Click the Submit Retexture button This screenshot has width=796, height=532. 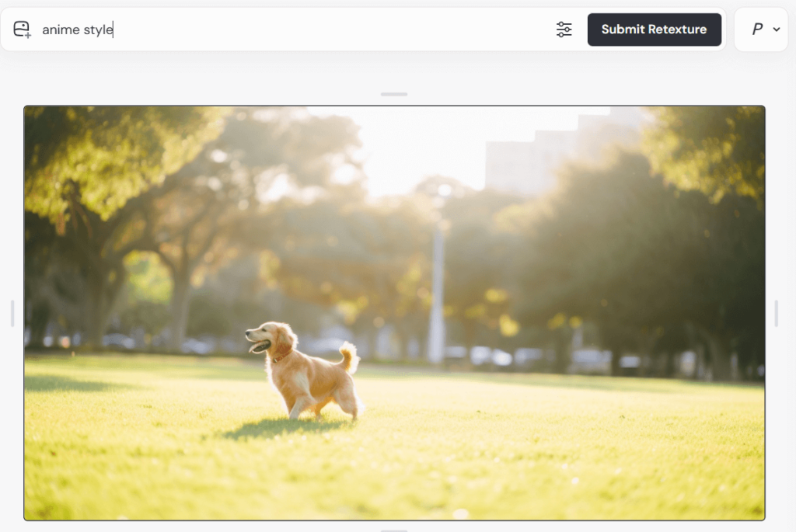(654, 30)
